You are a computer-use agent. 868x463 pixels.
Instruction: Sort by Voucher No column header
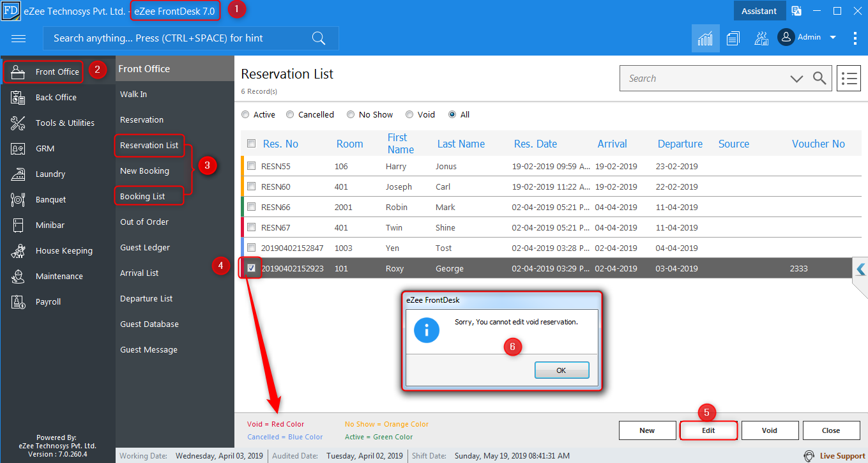point(818,144)
